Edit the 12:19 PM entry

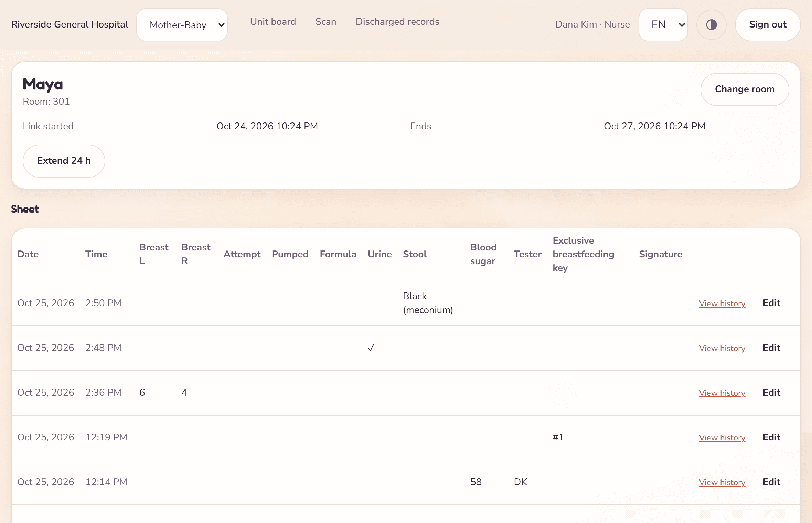click(x=771, y=437)
